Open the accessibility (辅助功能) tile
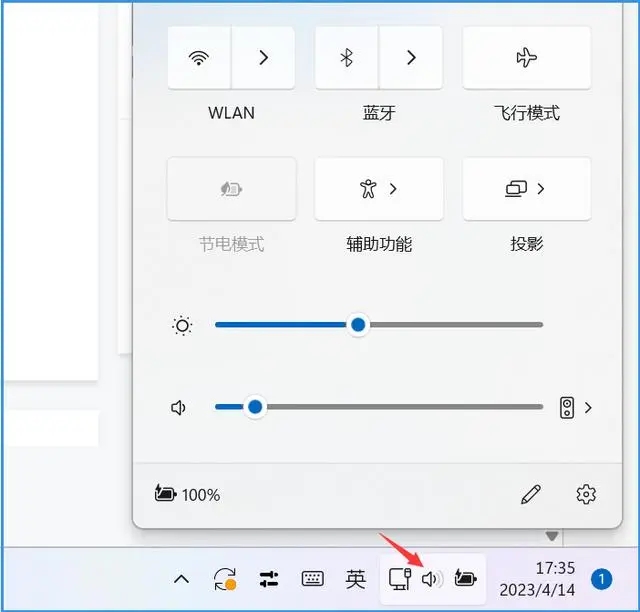The image size is (640, 612). click(379, 189)
